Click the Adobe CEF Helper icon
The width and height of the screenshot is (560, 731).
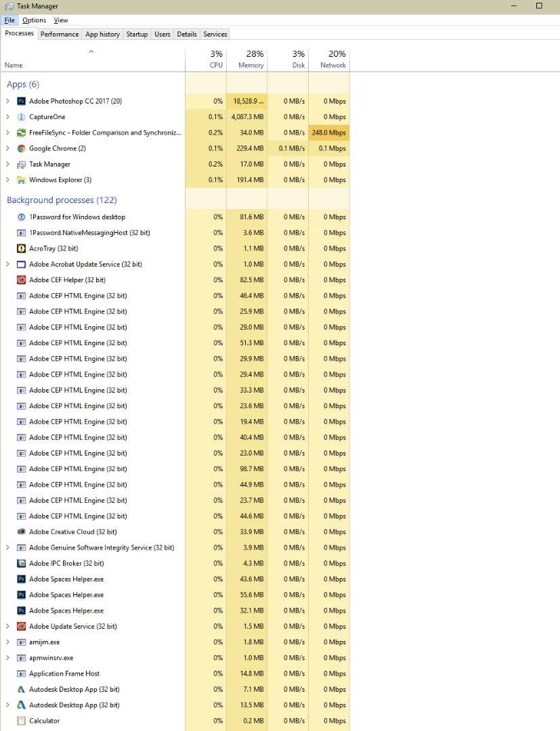tap(21, 280)
